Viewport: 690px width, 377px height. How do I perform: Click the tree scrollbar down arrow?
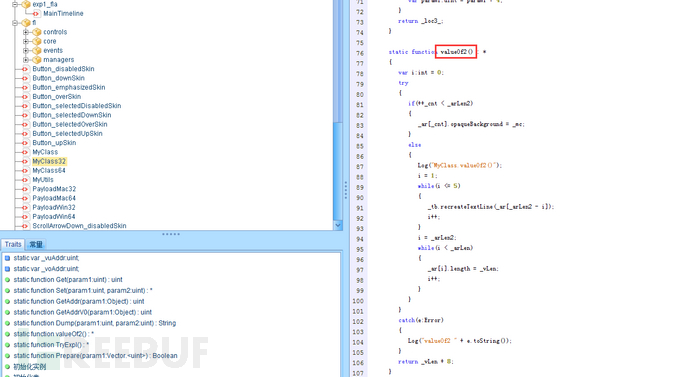coord(338,225)
